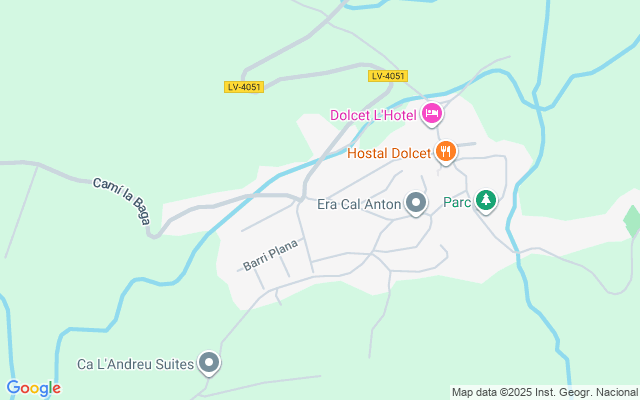This screenshot has width=640, height=400.
Task: Click the road junction beside the Era Cal Anton label
Action: tap(301, 200)
